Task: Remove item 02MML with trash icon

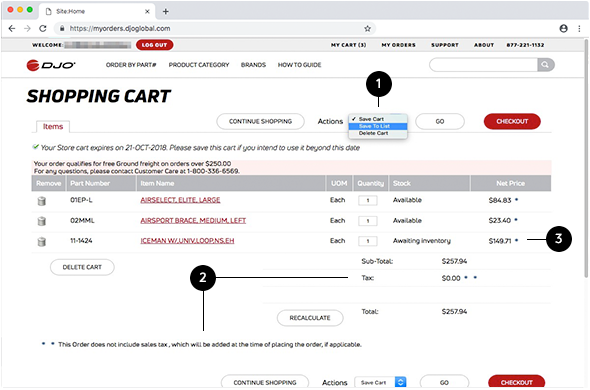Action: [x=42, y=221]
